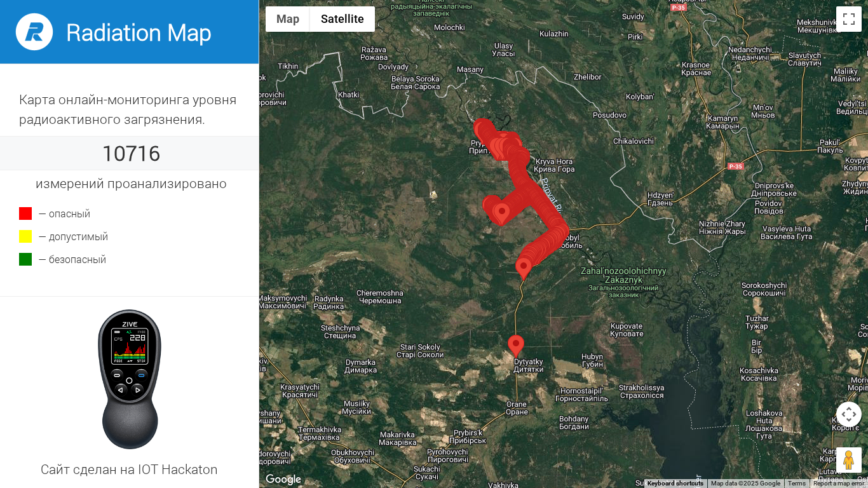The image size is (868, 488).
Task: Switch to Map view tab
Action: tap(288, 19)
